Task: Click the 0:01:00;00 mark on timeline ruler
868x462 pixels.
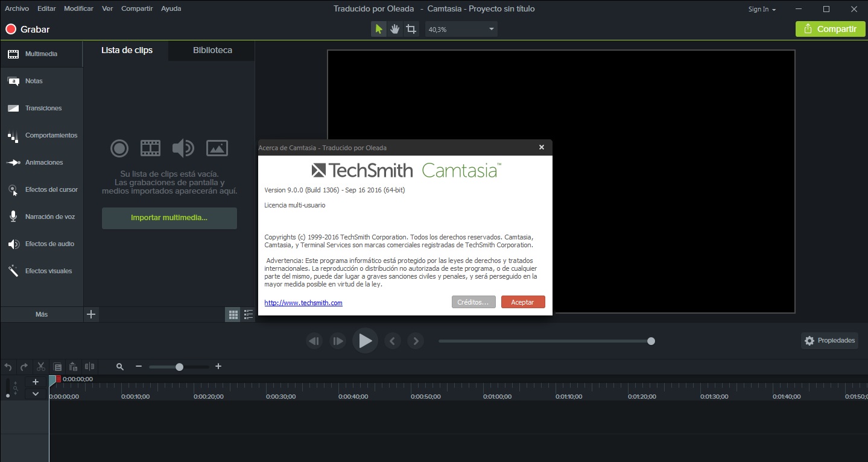Action: click(497, 396)
